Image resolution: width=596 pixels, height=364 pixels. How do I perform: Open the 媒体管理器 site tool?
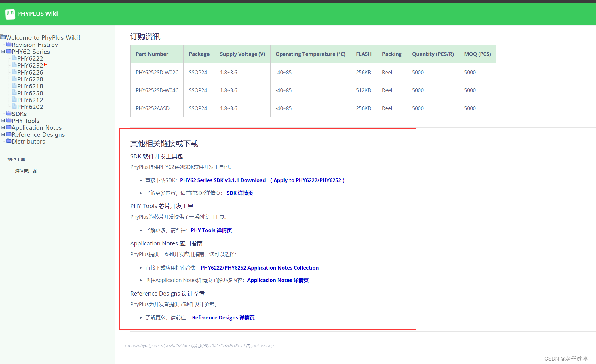coord(26,171)
